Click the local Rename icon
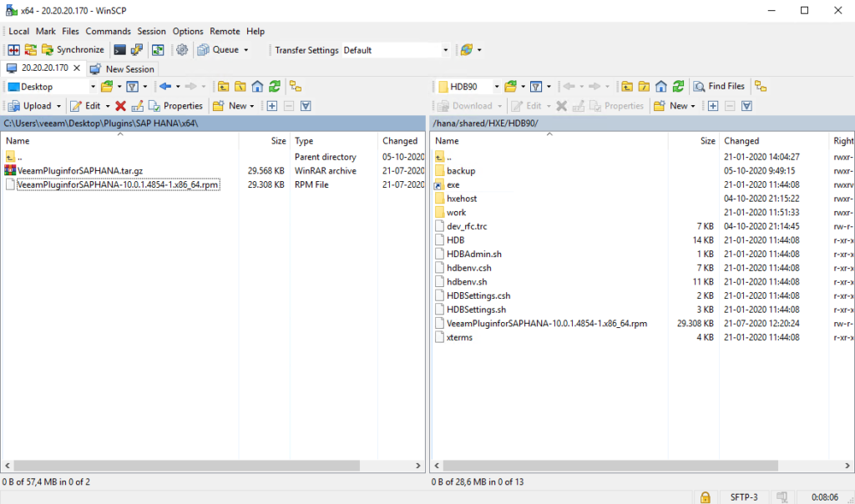 pyautogui.click(x=138, y=106)
